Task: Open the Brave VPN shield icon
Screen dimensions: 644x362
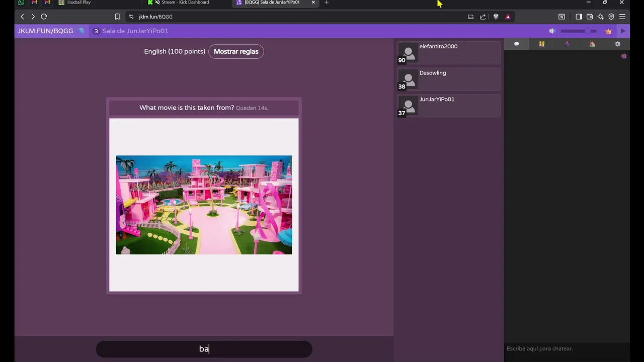Action: [x=611, y=17]
